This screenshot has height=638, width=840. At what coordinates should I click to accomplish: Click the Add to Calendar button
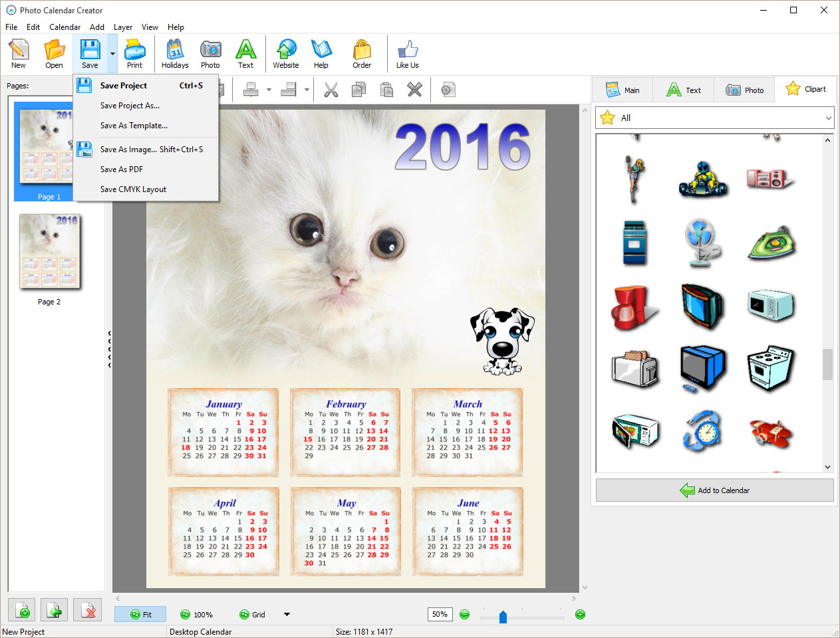(x=715, y=490)
